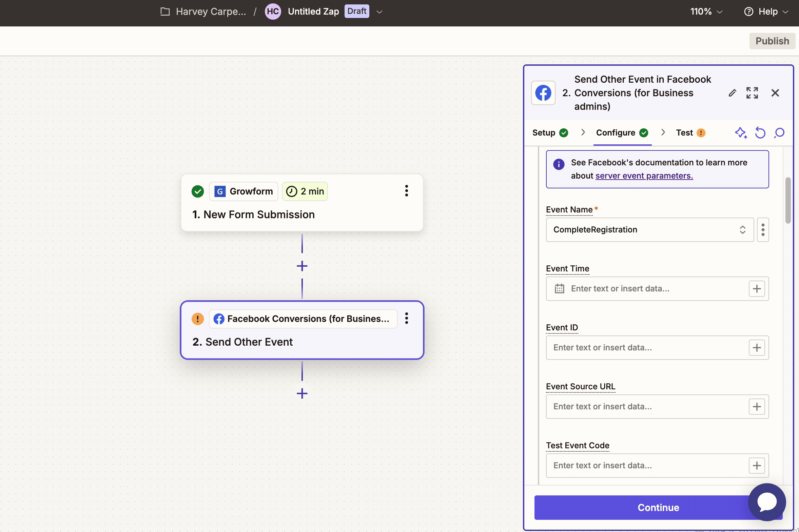Click the HC avatar badge
799x532 pixels.
point(273,12)
